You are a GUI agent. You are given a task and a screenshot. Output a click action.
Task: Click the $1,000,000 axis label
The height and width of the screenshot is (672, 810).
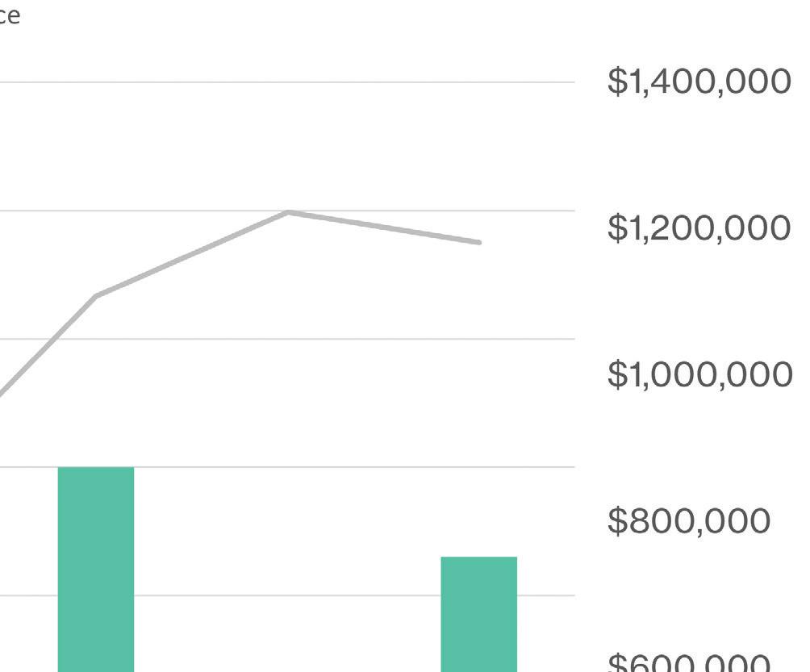pos(700,374)
